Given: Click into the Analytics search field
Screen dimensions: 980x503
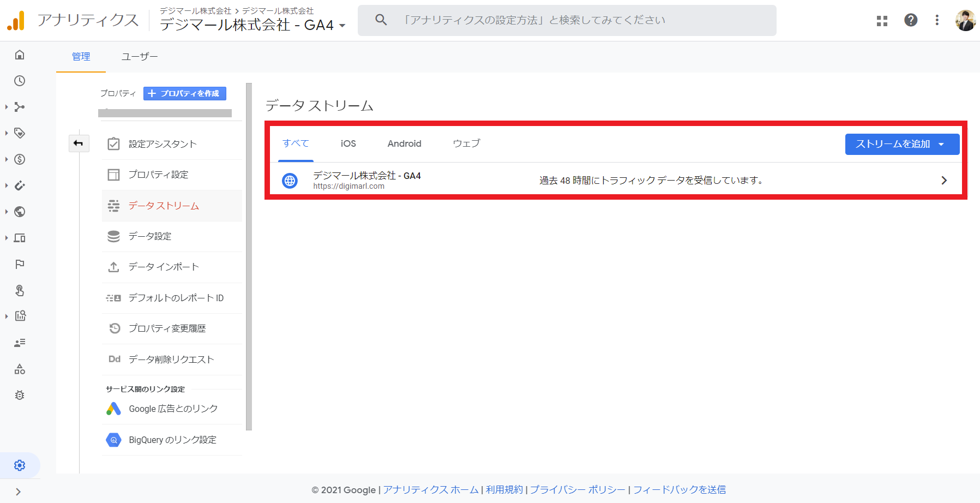Looking at the screenshot, I should (567, 20).
